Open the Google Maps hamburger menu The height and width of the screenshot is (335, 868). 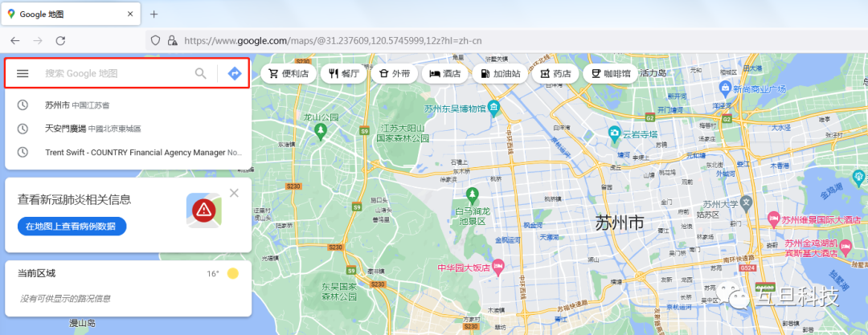click(x=23, y=73)
